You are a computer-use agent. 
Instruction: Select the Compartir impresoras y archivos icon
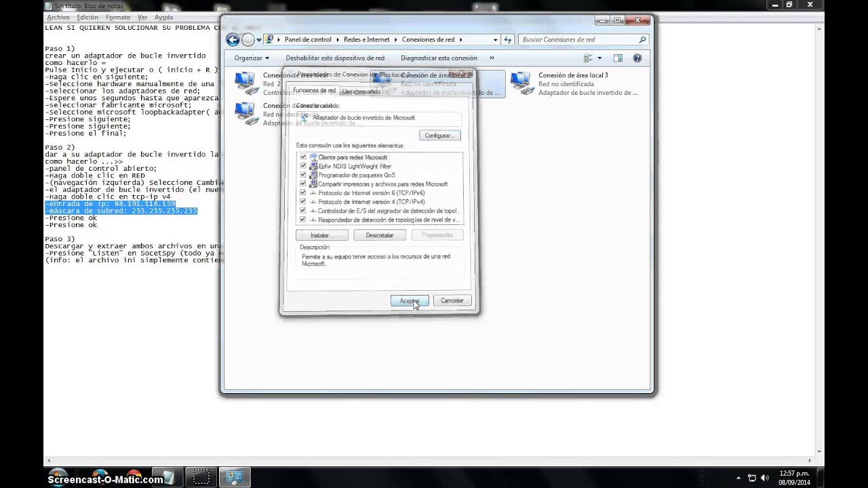click(x=313, y=184)
